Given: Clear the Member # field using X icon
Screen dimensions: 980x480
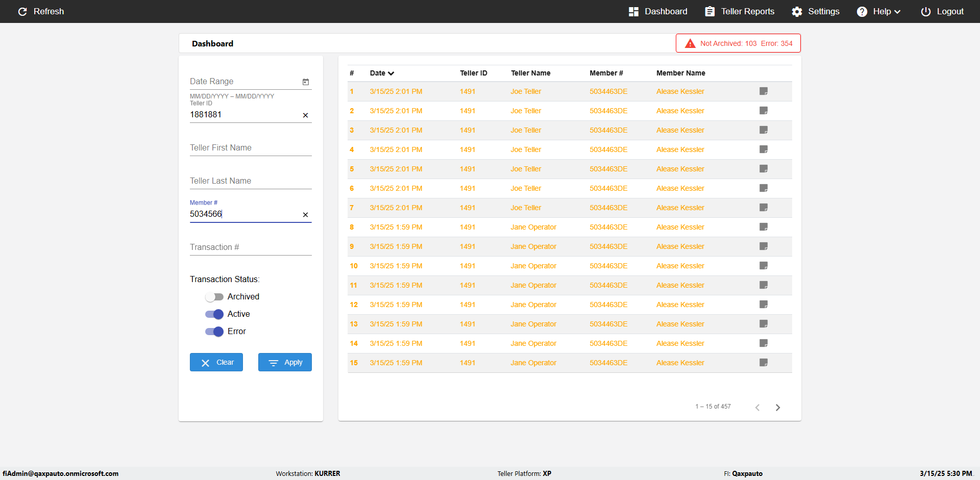Looking at the screenshot, I should [305, 215].
